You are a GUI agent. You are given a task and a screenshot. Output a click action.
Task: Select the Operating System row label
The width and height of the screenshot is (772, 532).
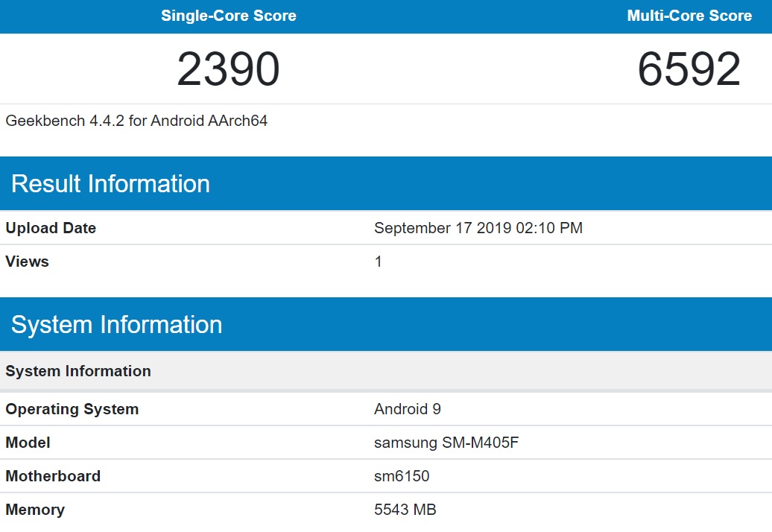pos(72,408)
